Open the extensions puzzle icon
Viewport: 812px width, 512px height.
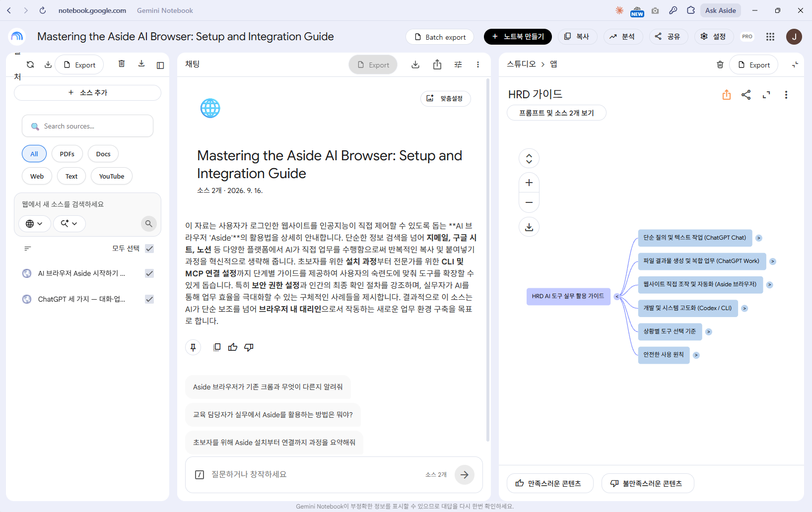(691, 10)
